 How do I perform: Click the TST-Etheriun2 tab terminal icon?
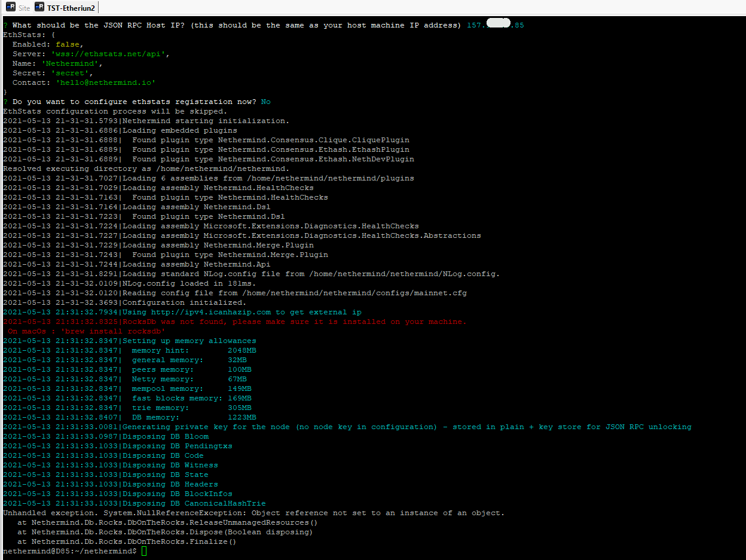coord(39,7)
